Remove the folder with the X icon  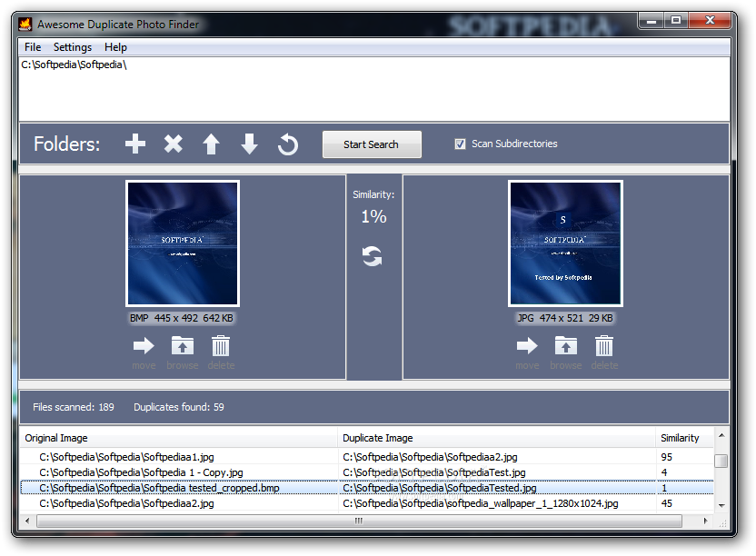click(173, 144)
